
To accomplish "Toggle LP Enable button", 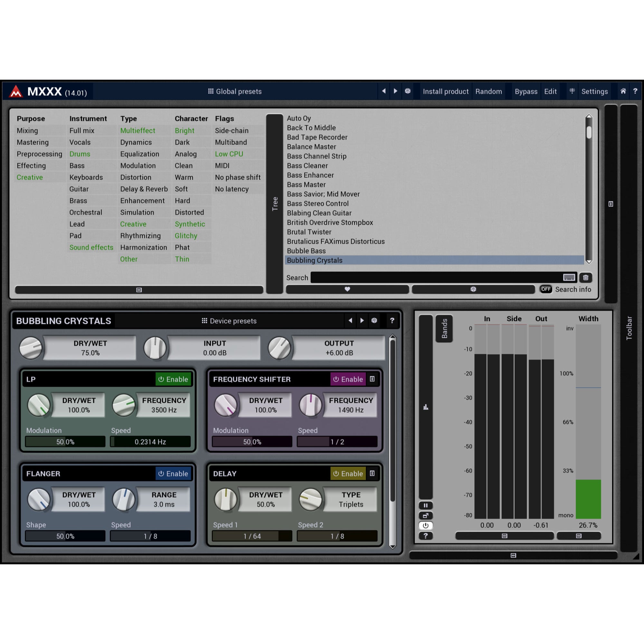I will point(173,379).
